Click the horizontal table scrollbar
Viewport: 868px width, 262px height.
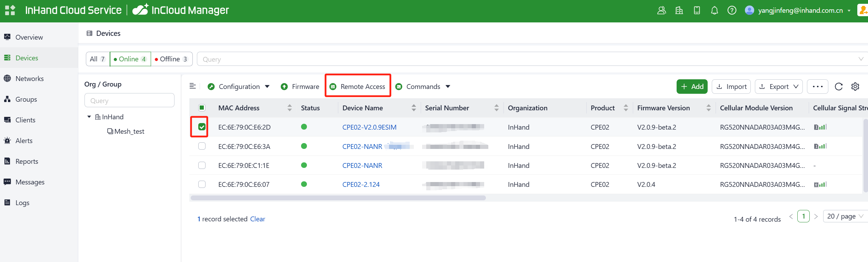click(x=338, y=198)
